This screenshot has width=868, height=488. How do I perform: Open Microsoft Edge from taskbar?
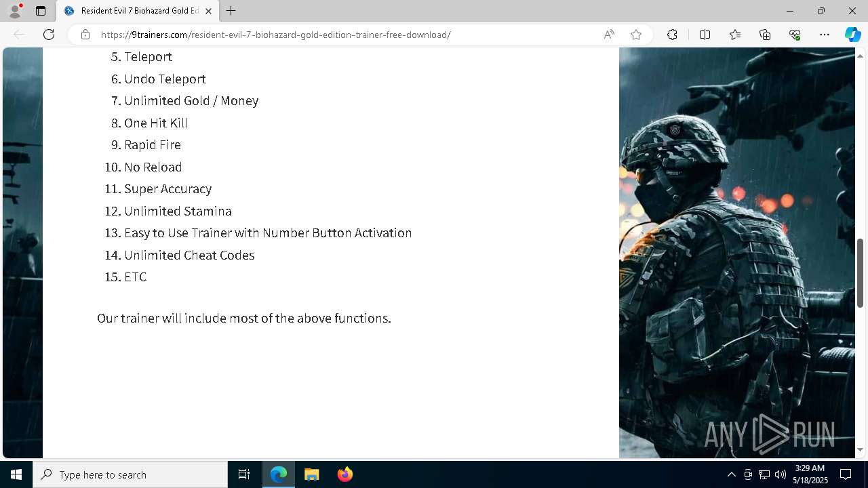[279, 474]
